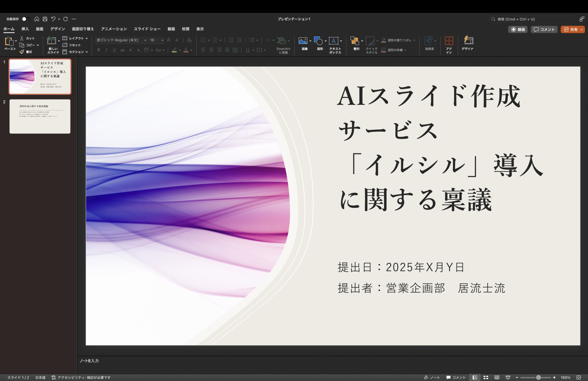Click the デザイナ designer icon
588x381 pixels.
tap(468, 40)
